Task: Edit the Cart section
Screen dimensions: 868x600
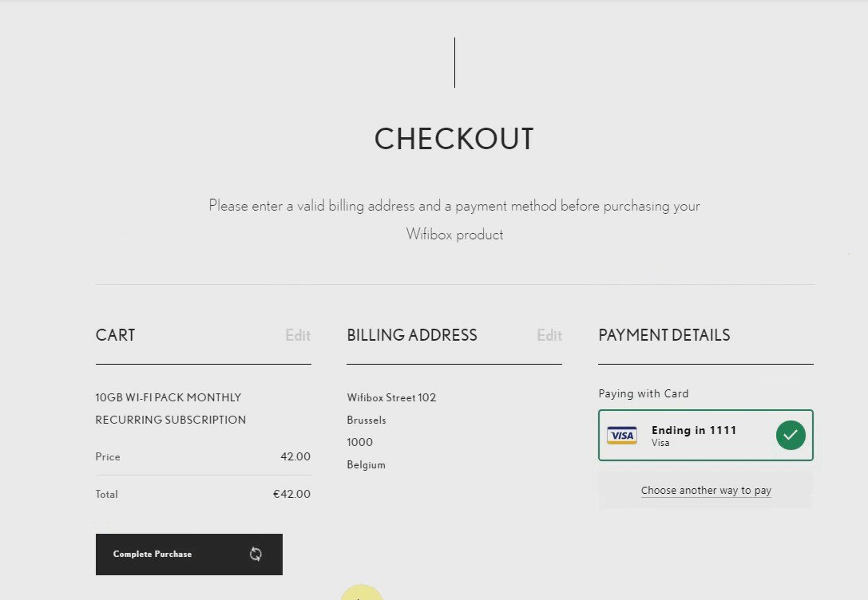Action: [298, 335]
